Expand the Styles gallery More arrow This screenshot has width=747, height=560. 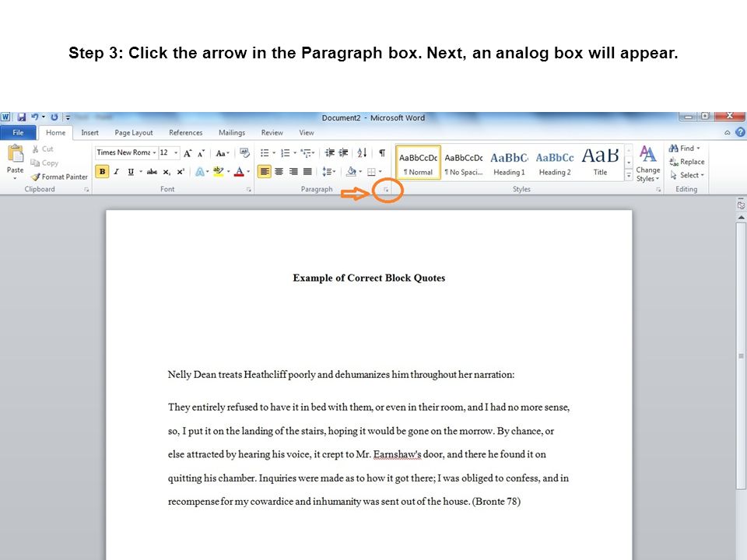[x=629, y=176]
